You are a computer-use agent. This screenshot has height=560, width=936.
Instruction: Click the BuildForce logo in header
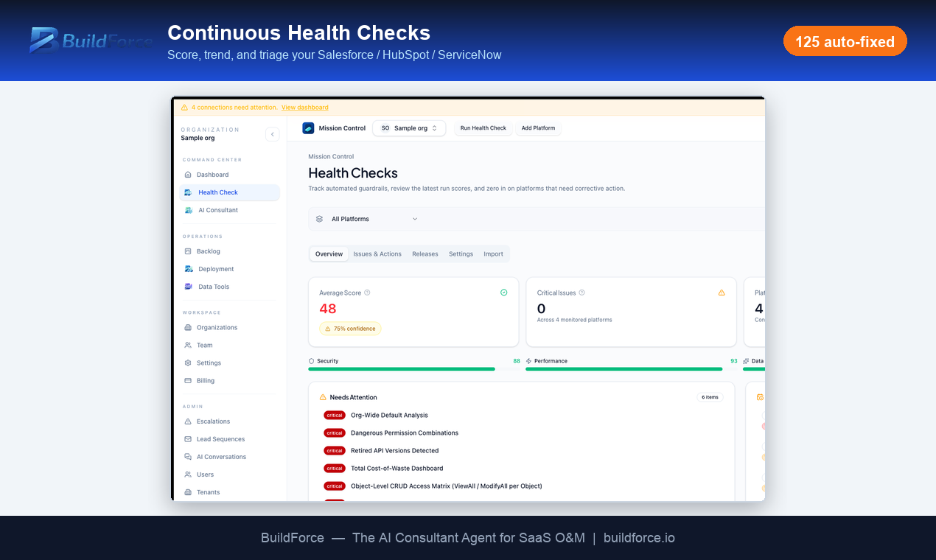pyautogui.click(x=91, y=41)
